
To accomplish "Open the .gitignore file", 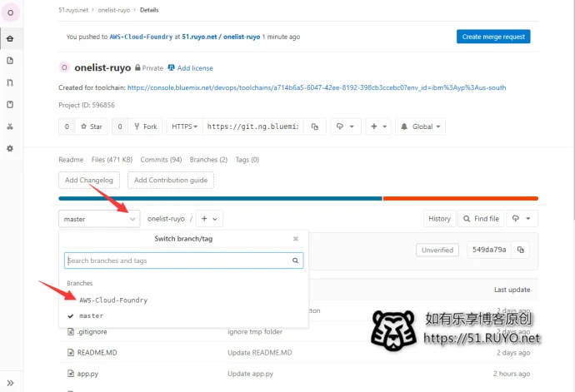I will (92, 331).
